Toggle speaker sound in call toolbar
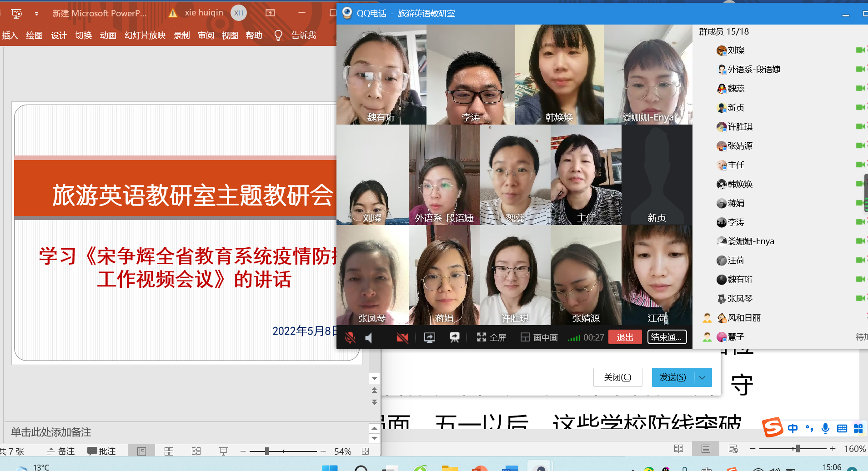The height and width of the screenshot is (471, 868). click(369, 337)
